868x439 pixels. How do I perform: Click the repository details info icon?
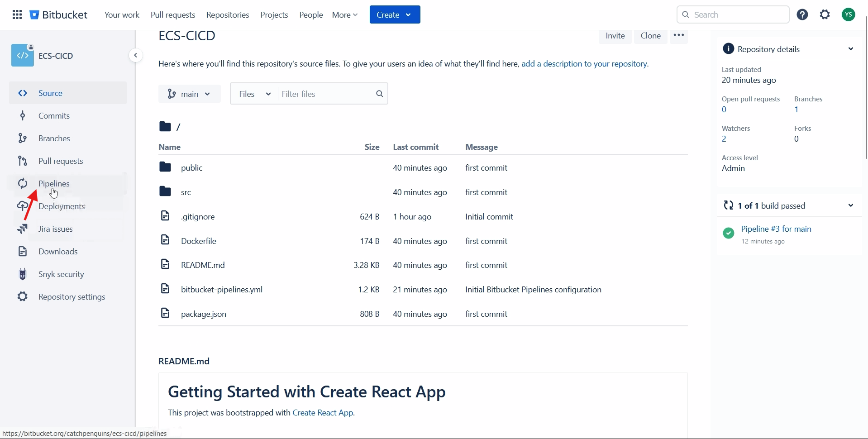[728, 49]
